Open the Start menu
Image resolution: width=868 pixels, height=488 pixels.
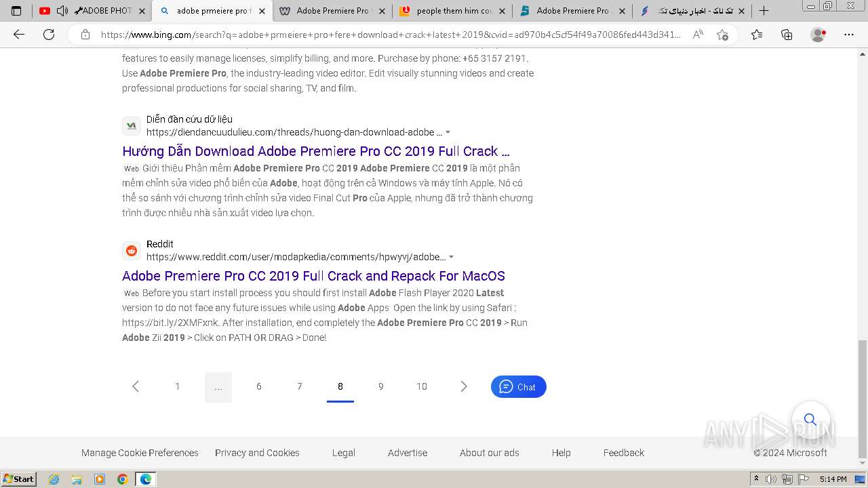(18, 479)
